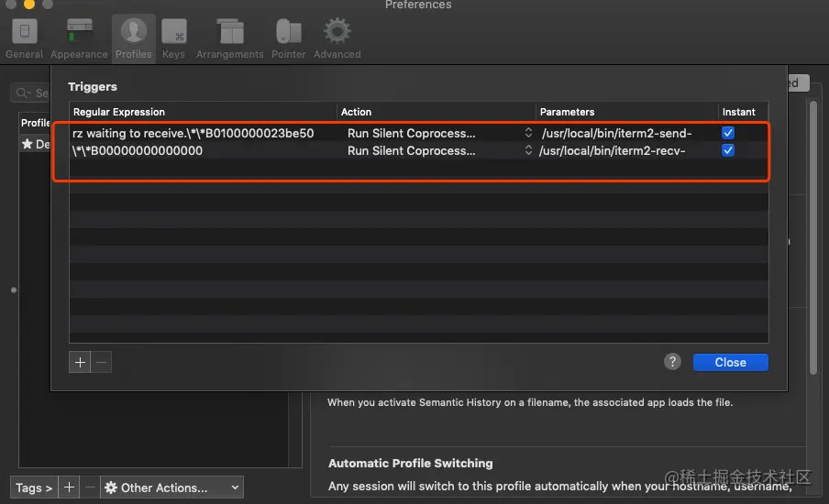Open the Appearance preferences icon
This screenshot has width=829, height=504.
tap(79, 38)
